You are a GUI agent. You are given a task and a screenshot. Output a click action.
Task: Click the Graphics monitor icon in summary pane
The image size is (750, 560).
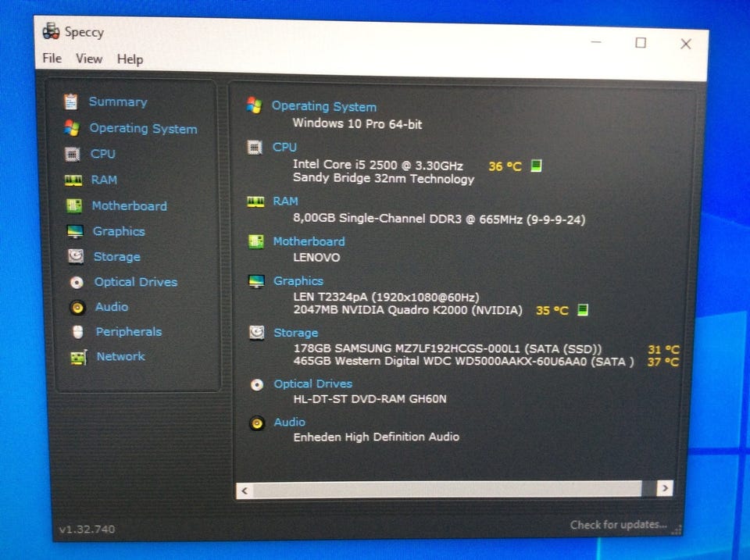[256, 281]
